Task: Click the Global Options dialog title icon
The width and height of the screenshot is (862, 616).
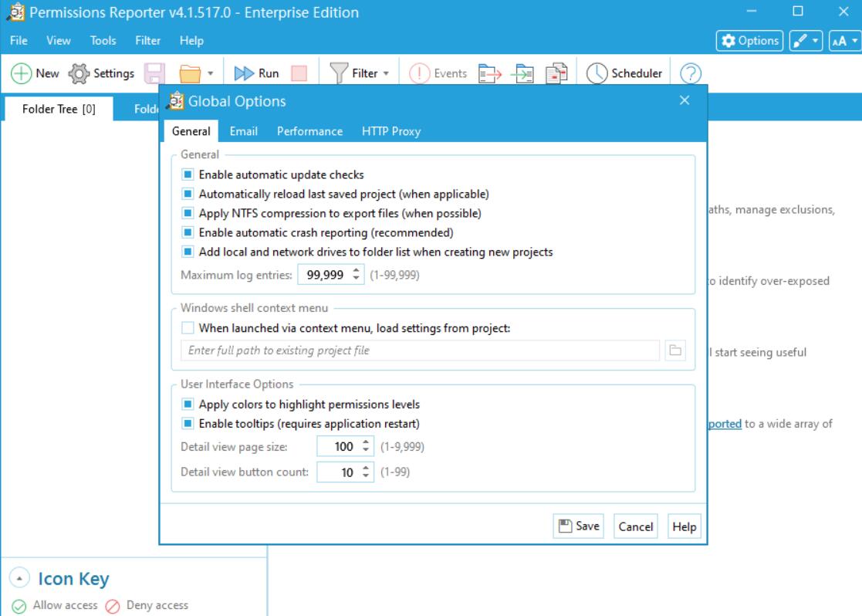Action: [x=175, y=101]
